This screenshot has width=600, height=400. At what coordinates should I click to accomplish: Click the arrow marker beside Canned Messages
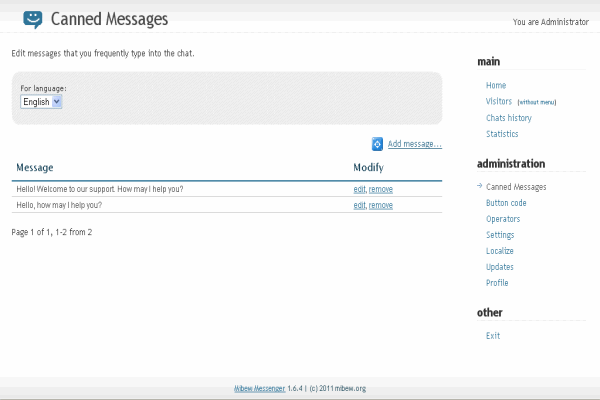click(x=479, y=186)
